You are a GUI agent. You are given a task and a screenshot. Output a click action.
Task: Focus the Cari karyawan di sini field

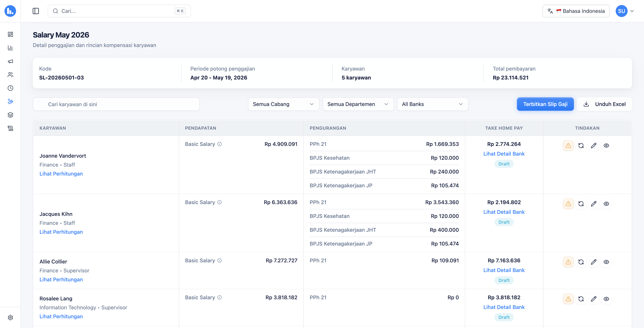click(116, 104)
